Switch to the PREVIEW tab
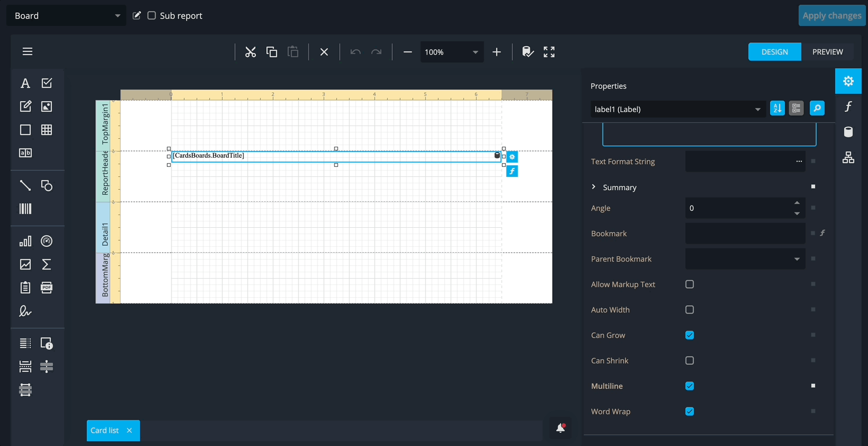This screenshot has height=446, width=868. 827,52
